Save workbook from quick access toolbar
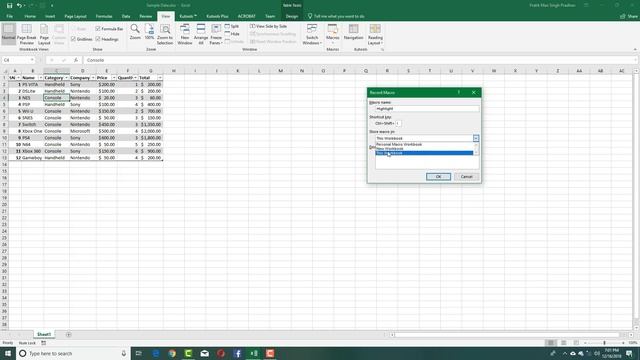Image resolution: width=640 pixels, height=360 pixels. pos(9,6)
